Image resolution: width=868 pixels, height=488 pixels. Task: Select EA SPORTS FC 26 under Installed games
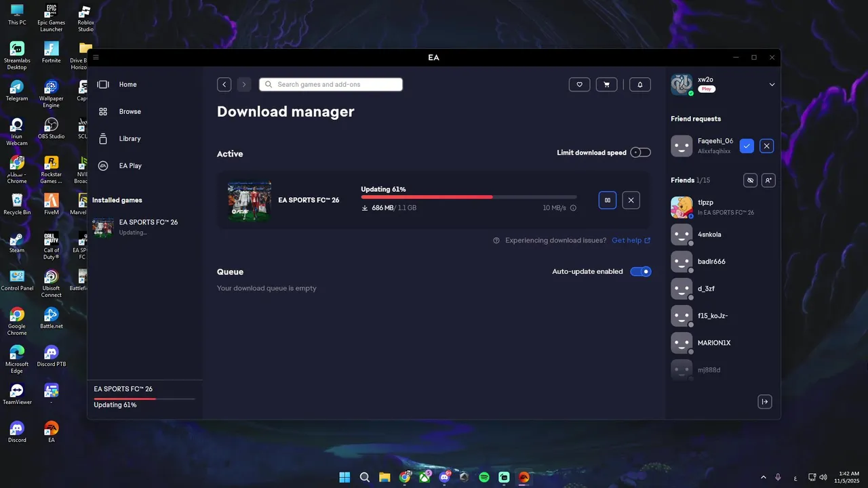[x=145, y=227]
